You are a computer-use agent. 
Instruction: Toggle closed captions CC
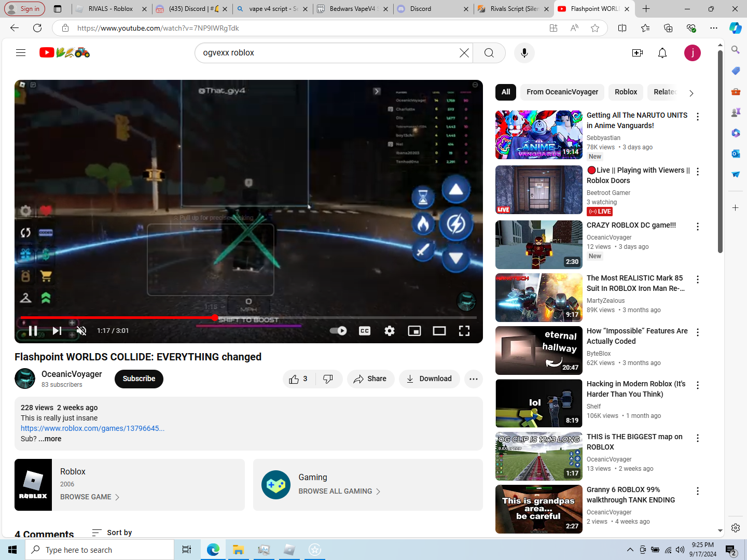pyautogui.click(x=365, y=331)
